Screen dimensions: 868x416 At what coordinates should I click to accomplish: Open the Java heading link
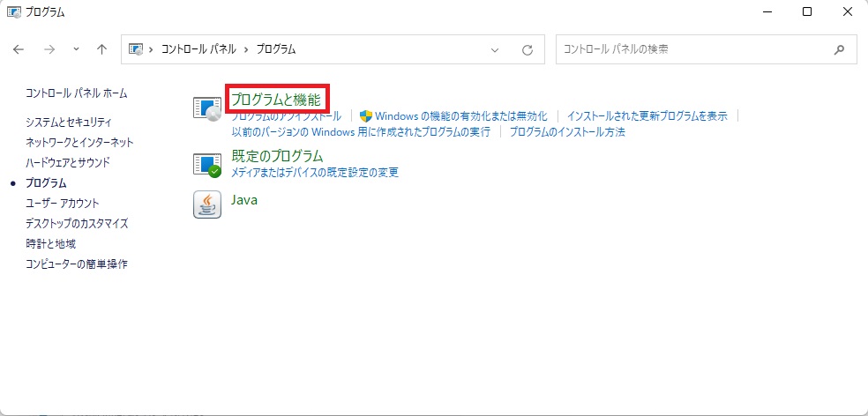[x=244, y=200]
